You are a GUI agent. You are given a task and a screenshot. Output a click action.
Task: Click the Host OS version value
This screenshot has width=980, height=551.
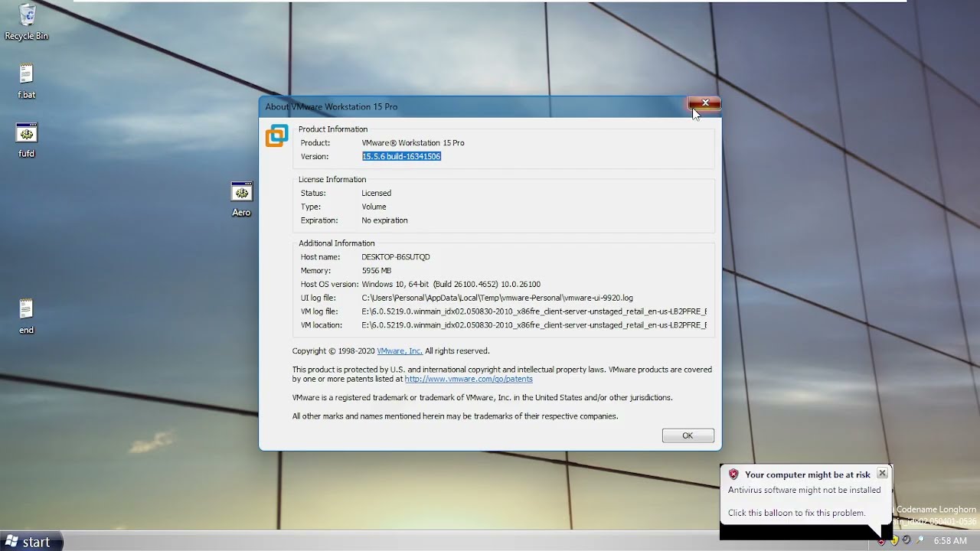point(451,285)
